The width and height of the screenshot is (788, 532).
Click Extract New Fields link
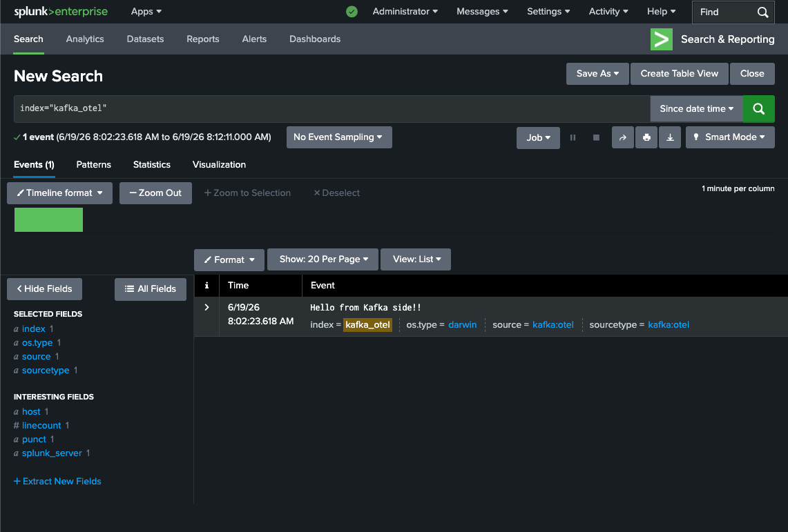57,482
